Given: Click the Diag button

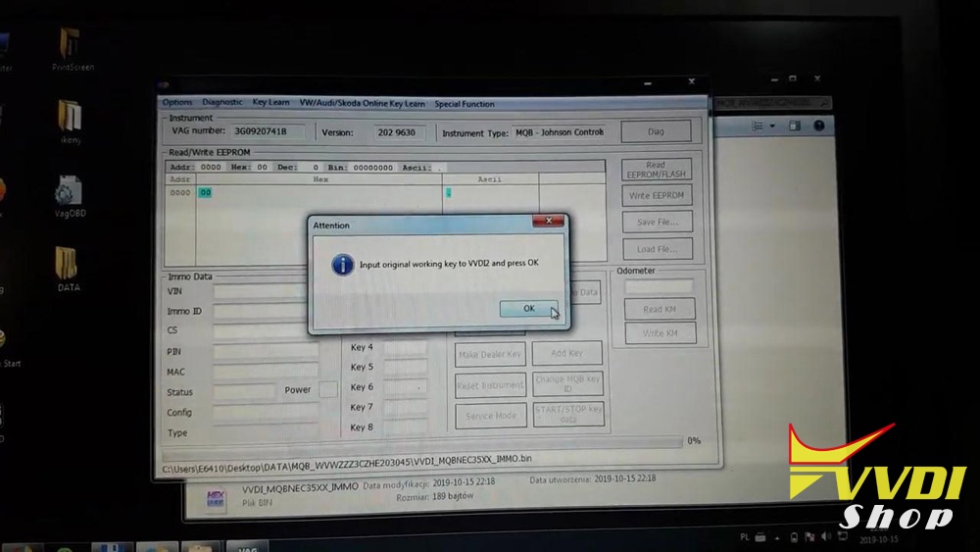Looking at the screenshot, I should (x=656, y=131).
